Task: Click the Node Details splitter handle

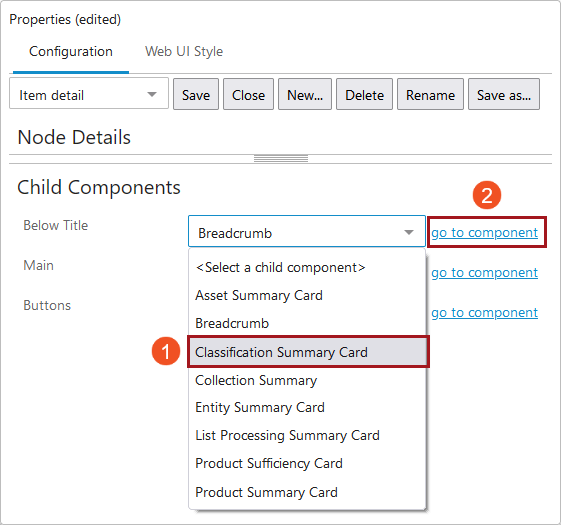Action: 281,159
